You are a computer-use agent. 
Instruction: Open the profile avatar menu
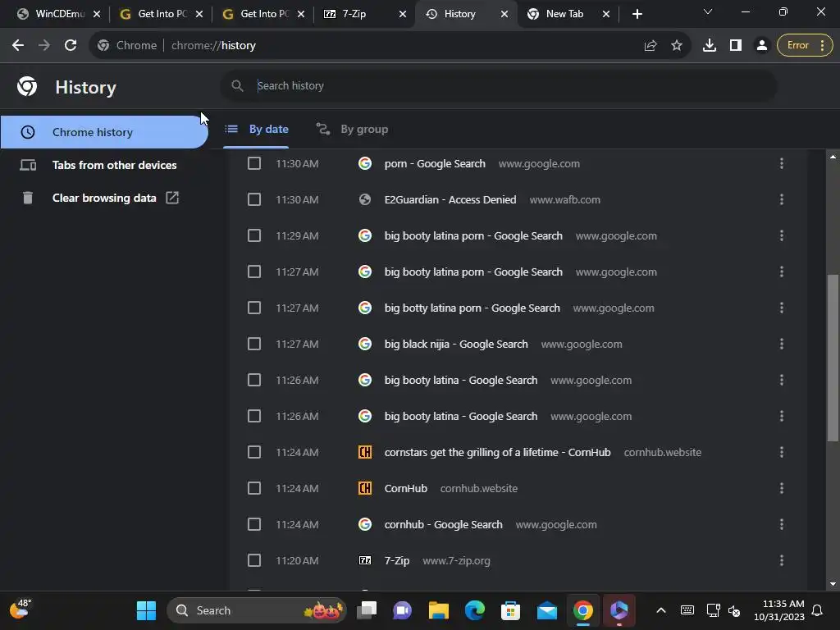(x=761, y=46)
